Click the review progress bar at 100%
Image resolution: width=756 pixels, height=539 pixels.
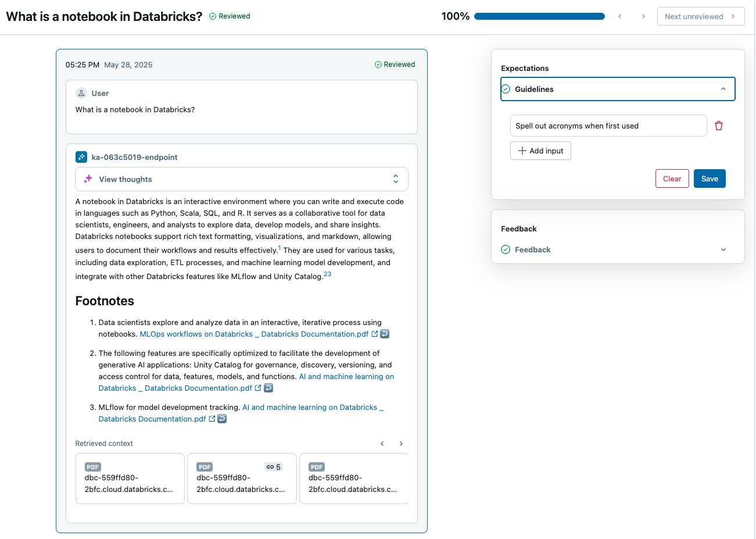click(x=539, y=16)
